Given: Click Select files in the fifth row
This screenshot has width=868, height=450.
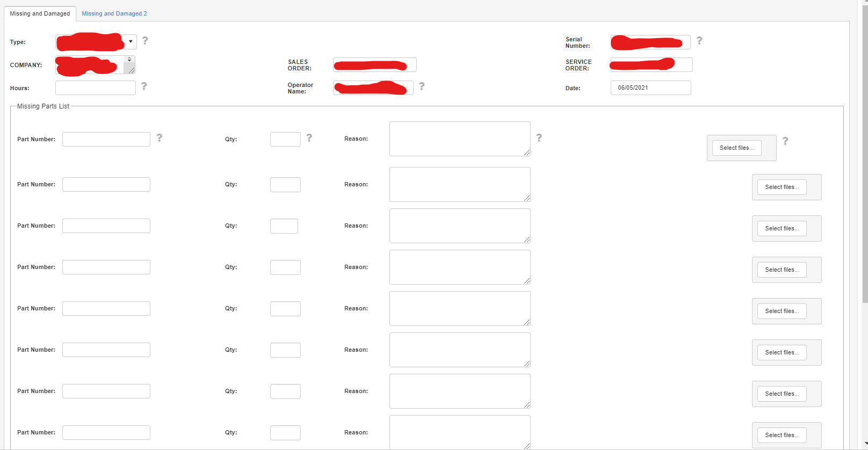Looking at the screenshot, I should [x=782, y=311].
